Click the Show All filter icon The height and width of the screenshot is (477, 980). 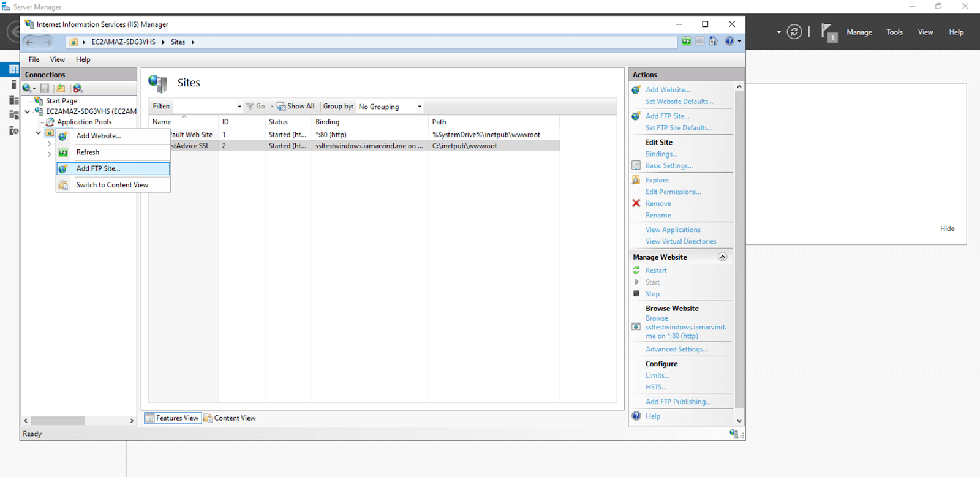pos(281,107)
